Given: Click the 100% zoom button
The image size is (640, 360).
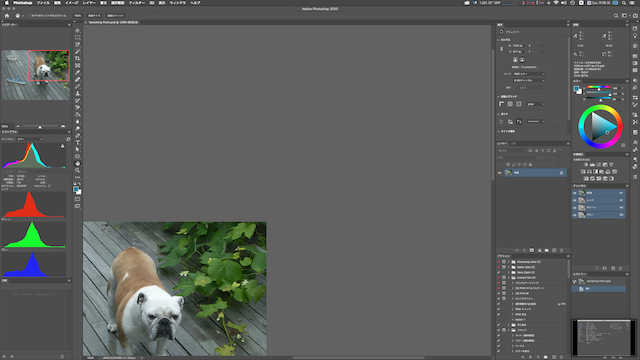Looking at the screenshot, I should 78,16.
